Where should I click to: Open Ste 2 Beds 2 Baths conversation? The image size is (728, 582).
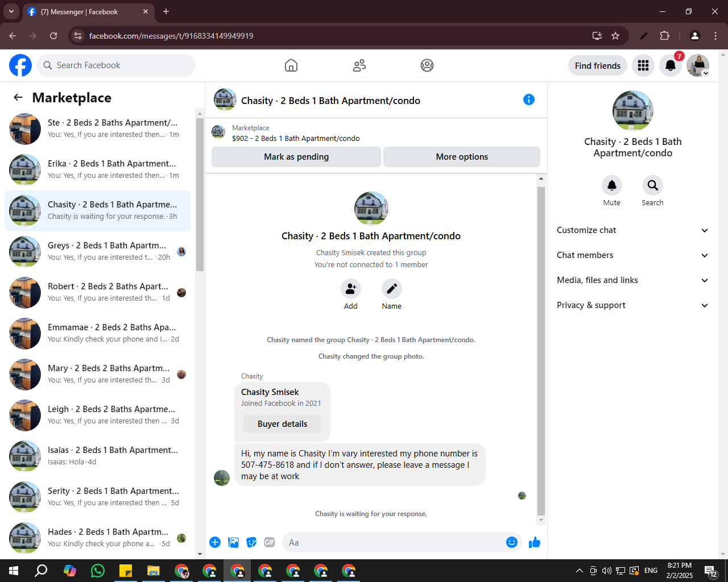click(97, 129)
